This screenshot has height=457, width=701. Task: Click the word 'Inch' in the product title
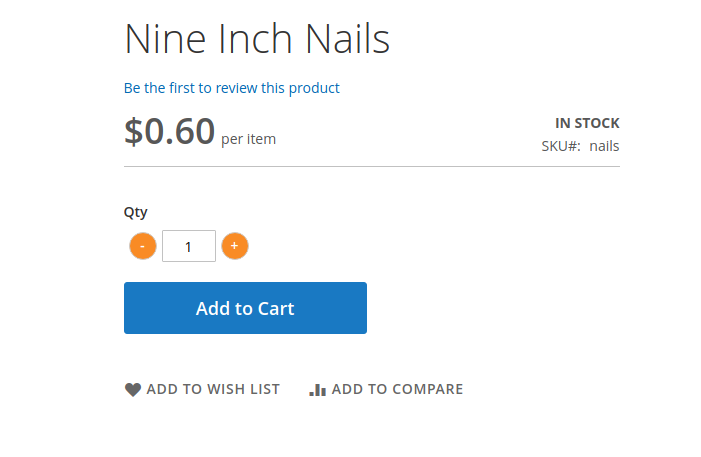(x=255, y=39)
